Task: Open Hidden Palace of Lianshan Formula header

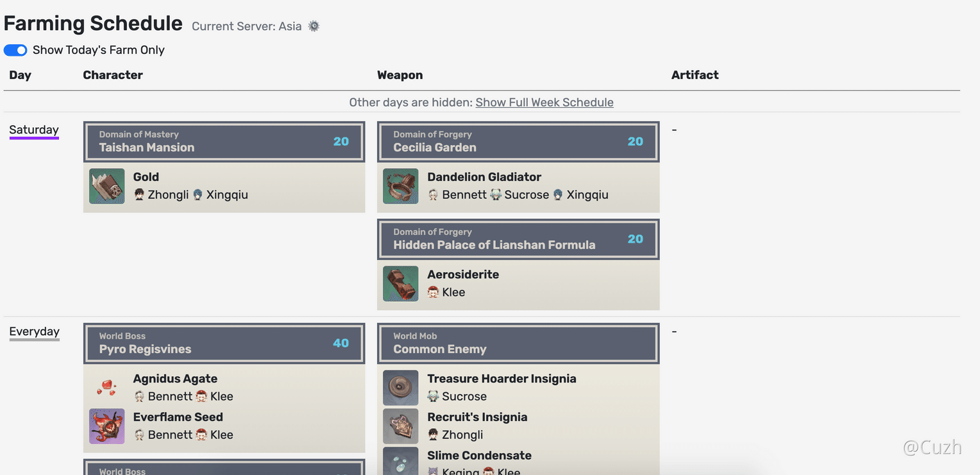Action: 518,239
